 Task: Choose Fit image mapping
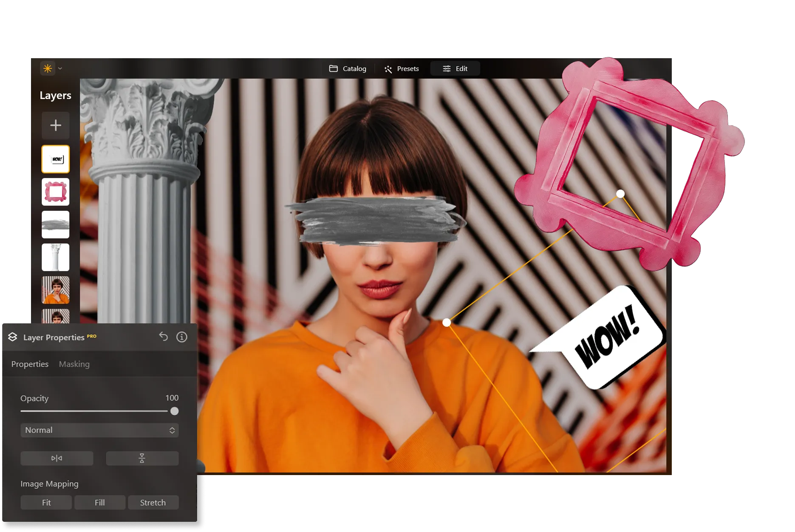pyautogui.click(x=46, y=502)
